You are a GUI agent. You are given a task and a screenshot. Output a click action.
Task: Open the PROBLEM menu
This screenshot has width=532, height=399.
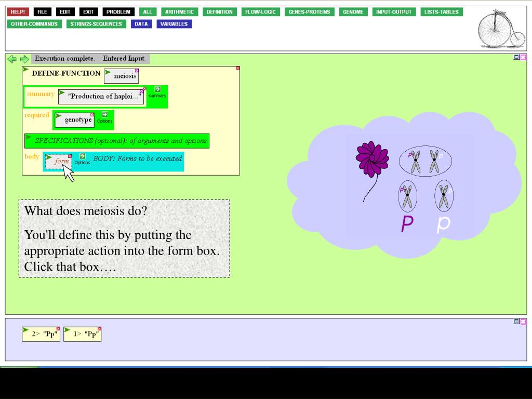point(118,12)
